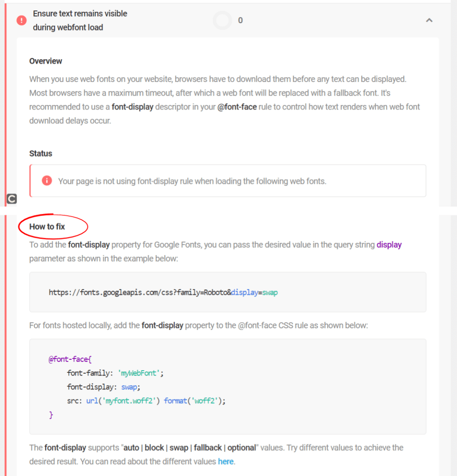Viewport: 457px width, 476px height.
Task: Click the 'How to fix' heading
Action: pos(47,226)
